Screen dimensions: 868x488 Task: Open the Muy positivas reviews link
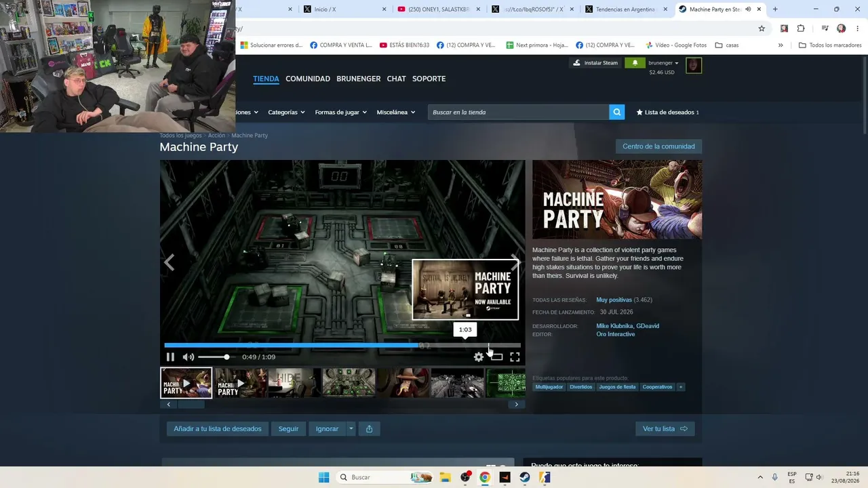pos(614,300)
